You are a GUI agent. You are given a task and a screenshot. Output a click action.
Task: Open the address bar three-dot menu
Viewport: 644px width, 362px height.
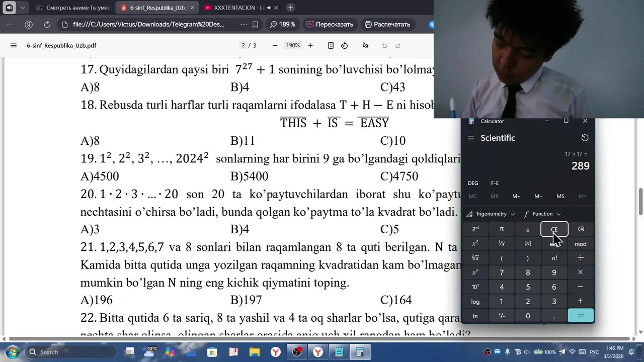[x=244, y=24]
